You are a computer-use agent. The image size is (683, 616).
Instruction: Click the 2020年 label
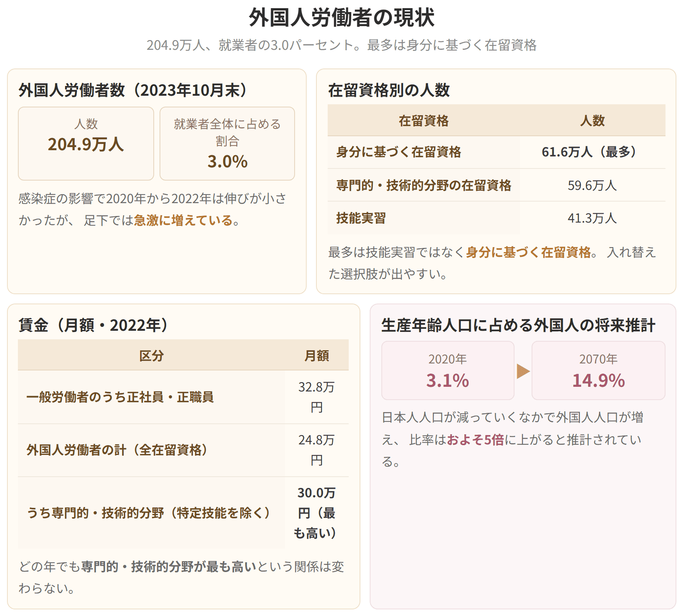pos(448,359)
